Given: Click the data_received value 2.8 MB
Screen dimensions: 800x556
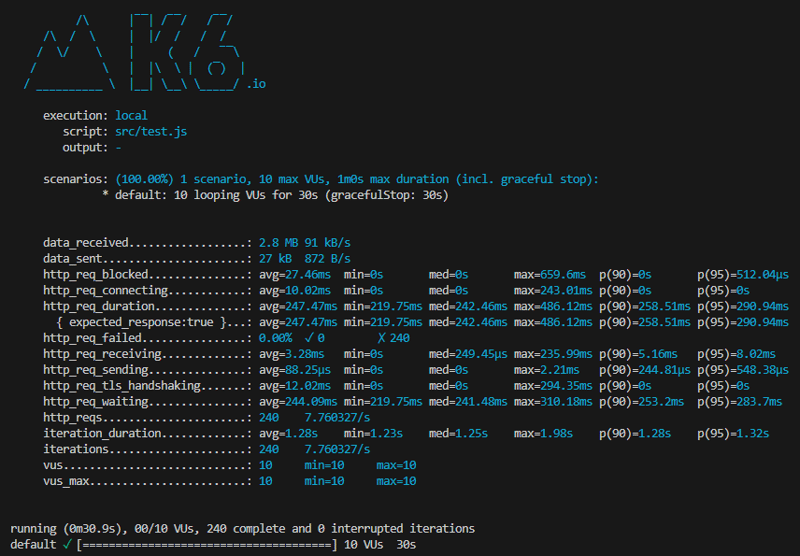Looking at the screenshot, I should 278,243.
